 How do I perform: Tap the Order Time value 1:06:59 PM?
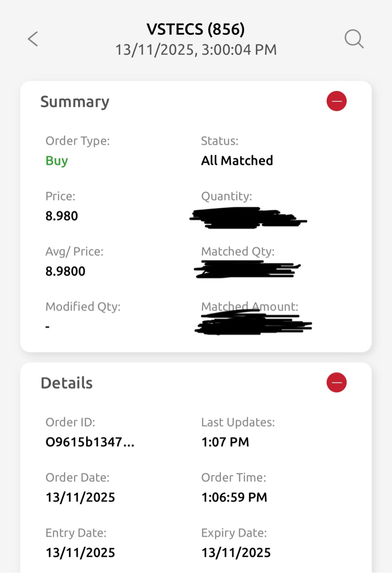pyautogui.click(x=234, y=497)
